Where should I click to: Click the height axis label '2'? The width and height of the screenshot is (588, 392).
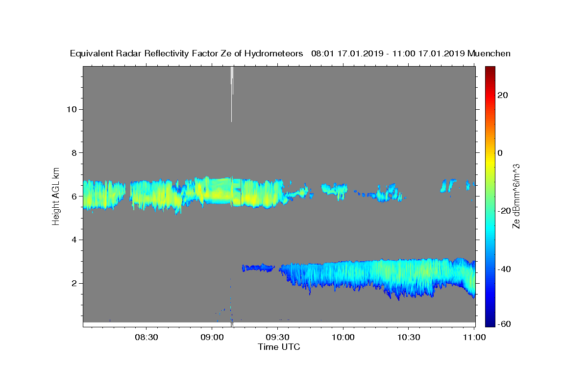click(x=73, y=283)
